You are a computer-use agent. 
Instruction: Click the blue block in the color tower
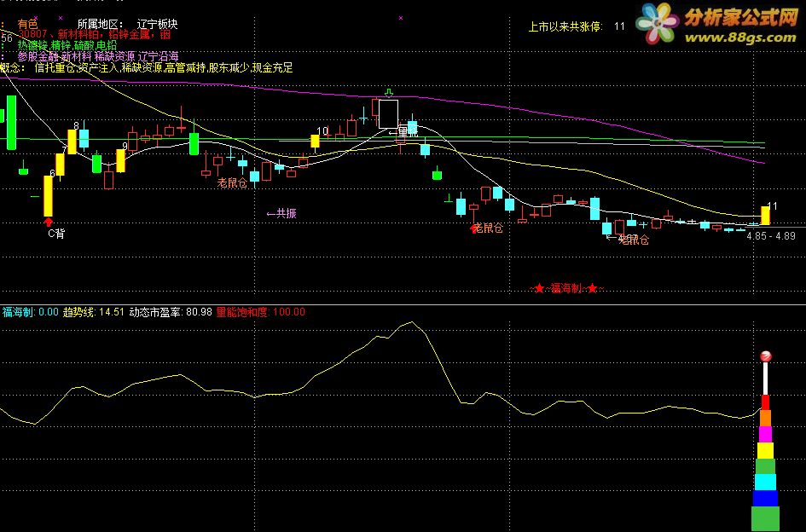click(765, 498)
